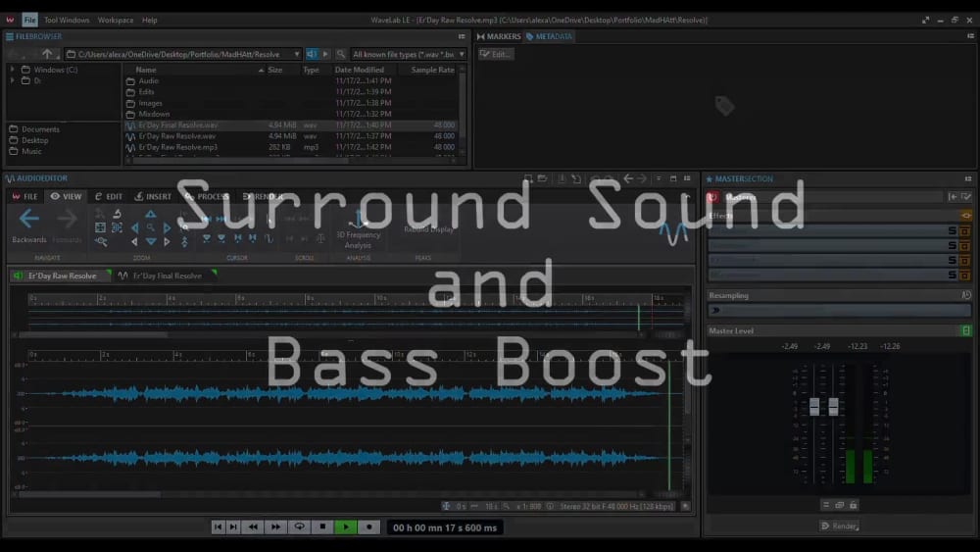This screenshot has height=552, width=980.
Task: Open the Help menu
Action: click(149, 20)
